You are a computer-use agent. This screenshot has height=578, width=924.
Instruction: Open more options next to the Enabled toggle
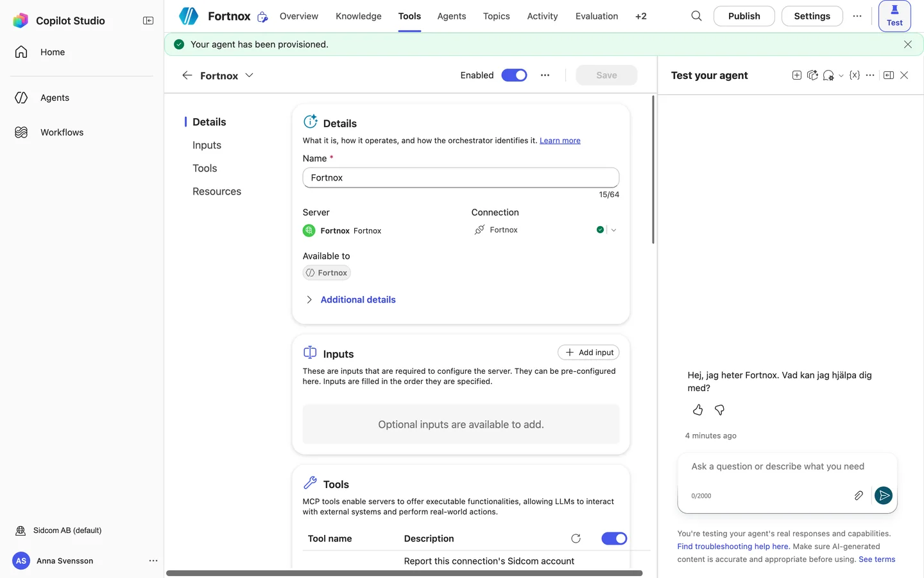[x=545, y=75]
